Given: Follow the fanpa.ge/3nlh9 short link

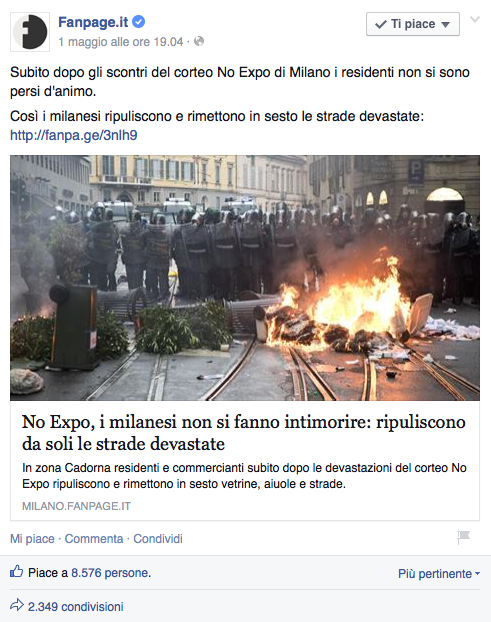Looking at the screenshot, I should pyautogui.click(x=74, y=135).
